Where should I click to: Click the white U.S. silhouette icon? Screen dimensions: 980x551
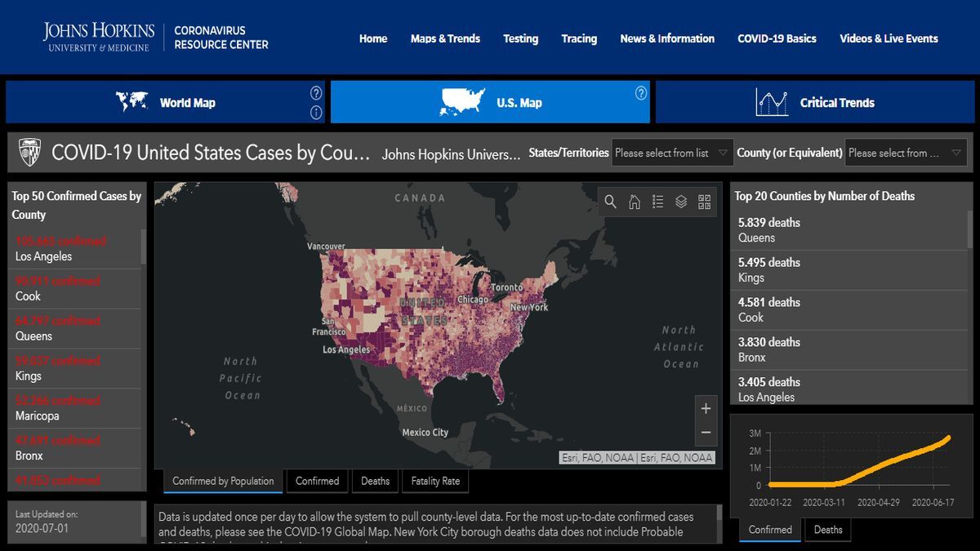462,101
